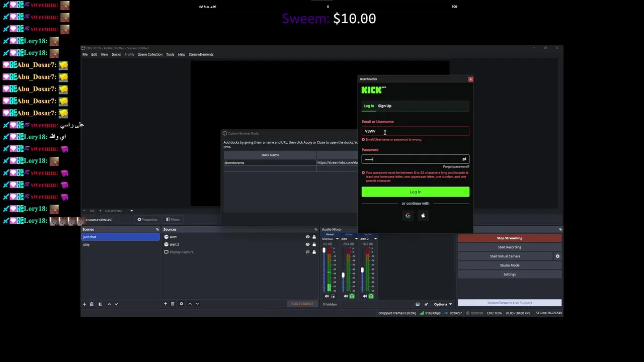The image size is (644, 362).
Task: Remove selected scene with trash icon
Action: (x=92, y=304)
